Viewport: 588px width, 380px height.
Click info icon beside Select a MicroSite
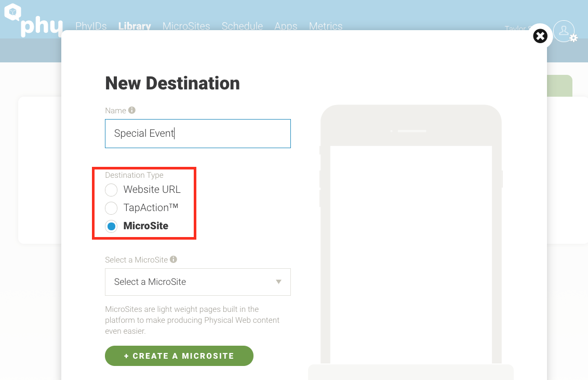click(173, 259)
